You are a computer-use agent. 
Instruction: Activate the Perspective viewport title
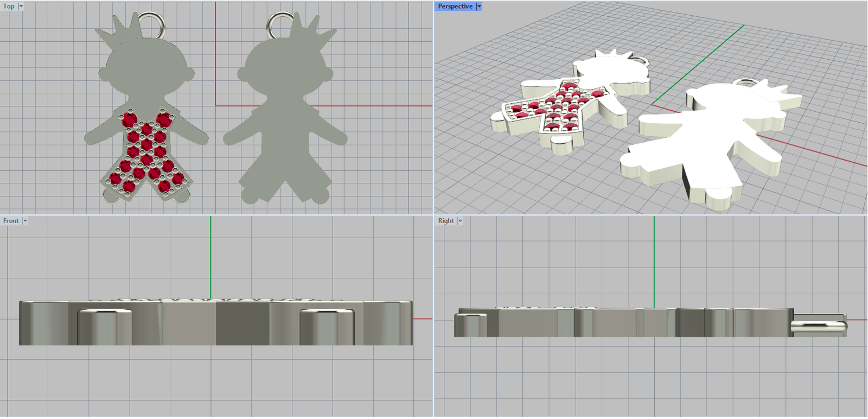[x=455, y=7]
